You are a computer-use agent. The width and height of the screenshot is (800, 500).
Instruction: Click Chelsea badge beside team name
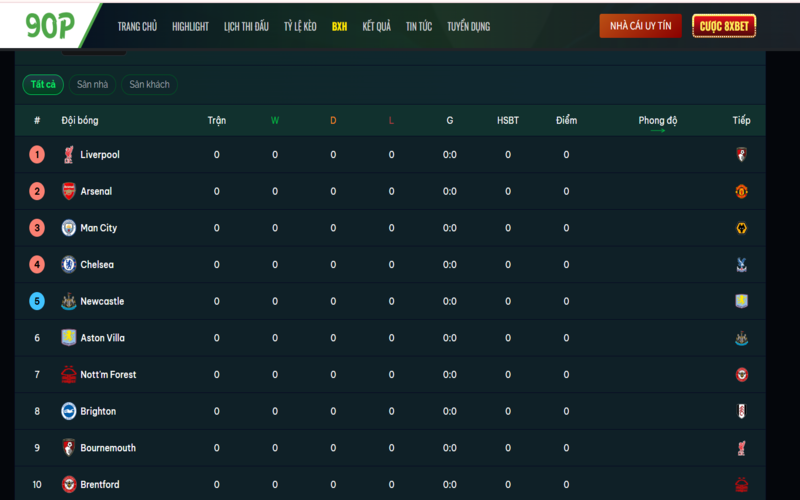click(68, 264)
